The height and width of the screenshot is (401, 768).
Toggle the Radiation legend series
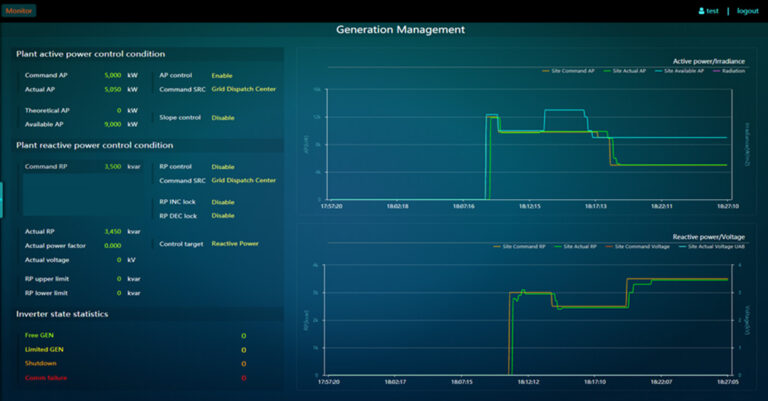click(x=728, y=71)
